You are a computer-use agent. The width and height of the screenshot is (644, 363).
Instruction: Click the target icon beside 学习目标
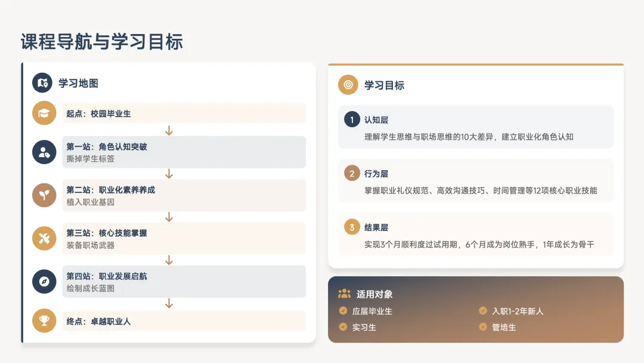click(x=348, y=85)
